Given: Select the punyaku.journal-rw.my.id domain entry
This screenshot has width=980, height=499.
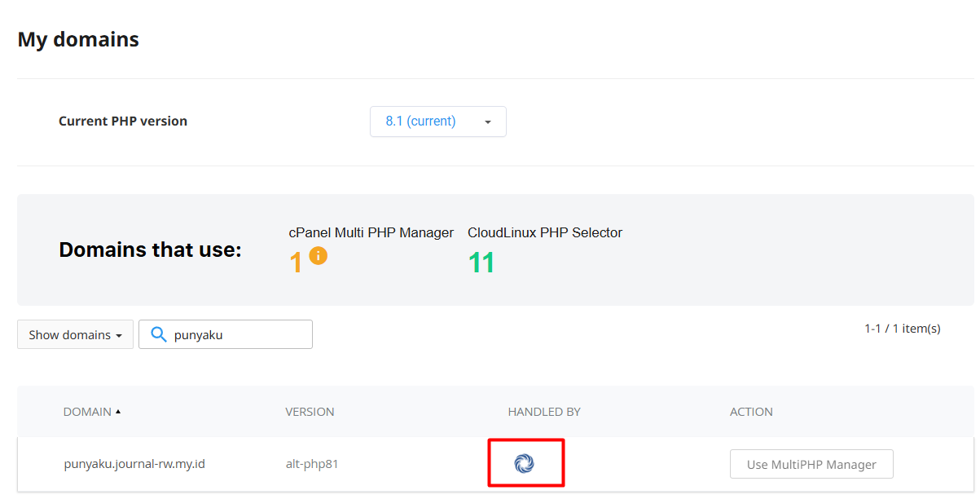Looking at the screenshot, I should (134, 464).
